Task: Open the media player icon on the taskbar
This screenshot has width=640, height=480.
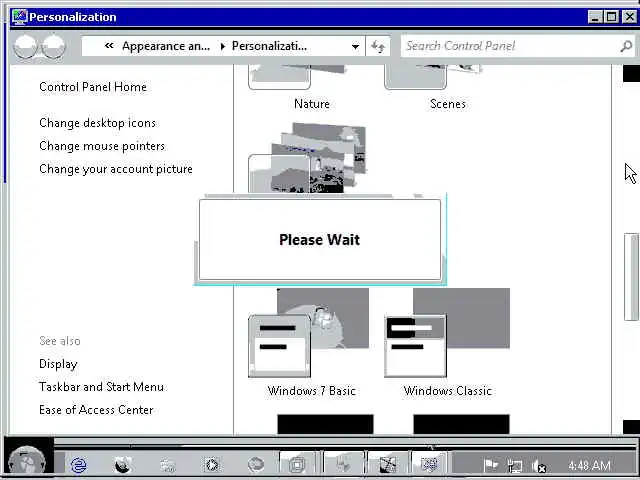Action: pyautogui.click(x=212, y=464)
